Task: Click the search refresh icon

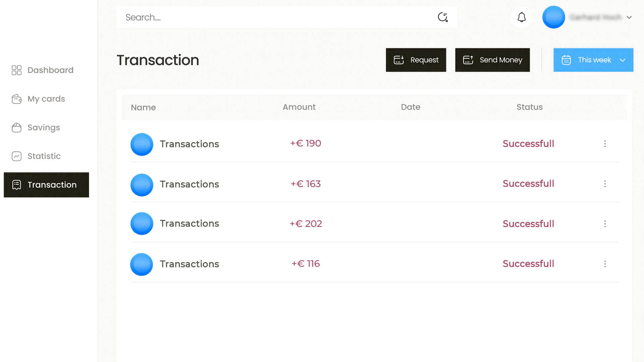Action: [443, 17]
